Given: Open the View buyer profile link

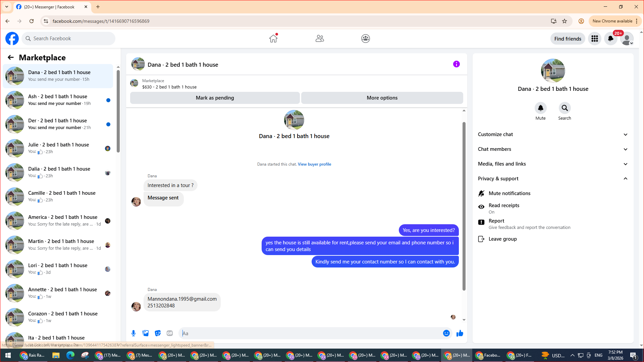Looking at the screenshot, I should [x=314, y=164].
